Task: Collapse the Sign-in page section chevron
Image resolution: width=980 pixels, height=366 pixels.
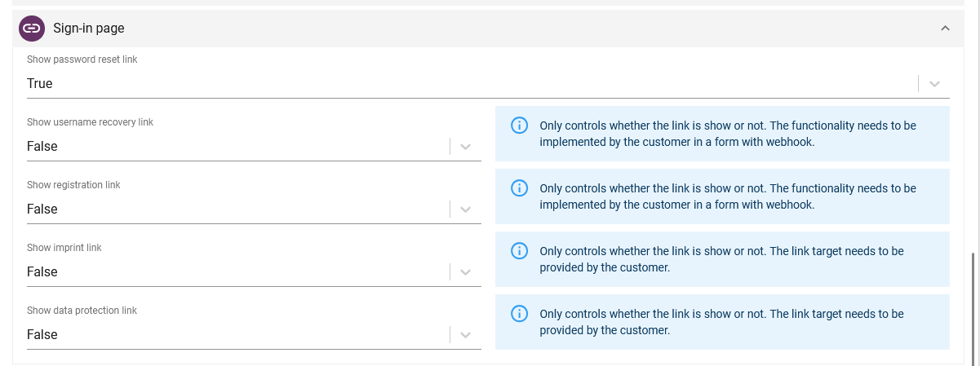Action: pos(945,29)
